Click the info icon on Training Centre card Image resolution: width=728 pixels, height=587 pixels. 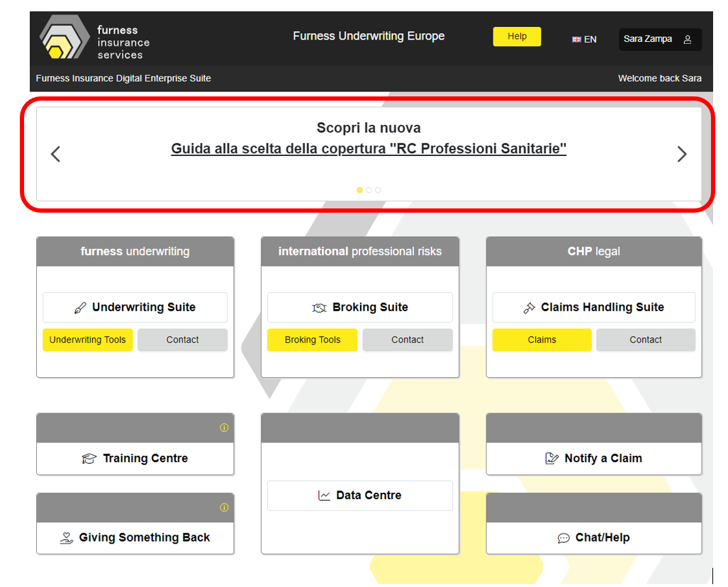224,427
